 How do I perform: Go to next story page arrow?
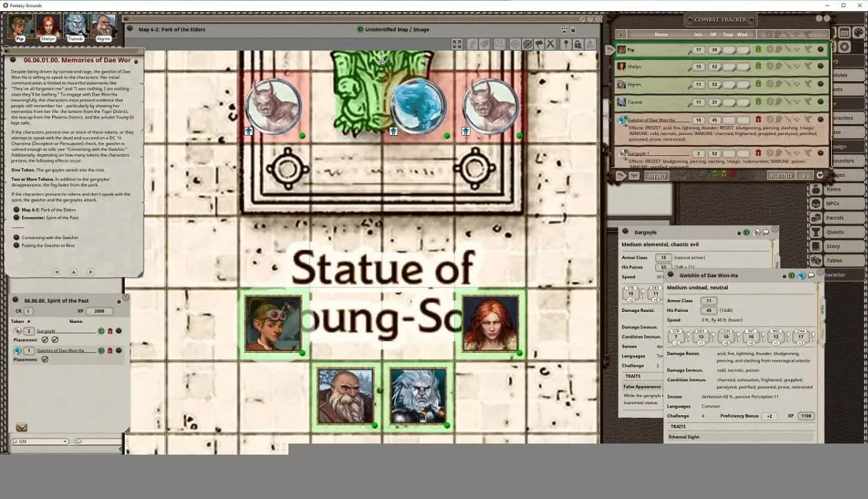(x=91, y=272)
